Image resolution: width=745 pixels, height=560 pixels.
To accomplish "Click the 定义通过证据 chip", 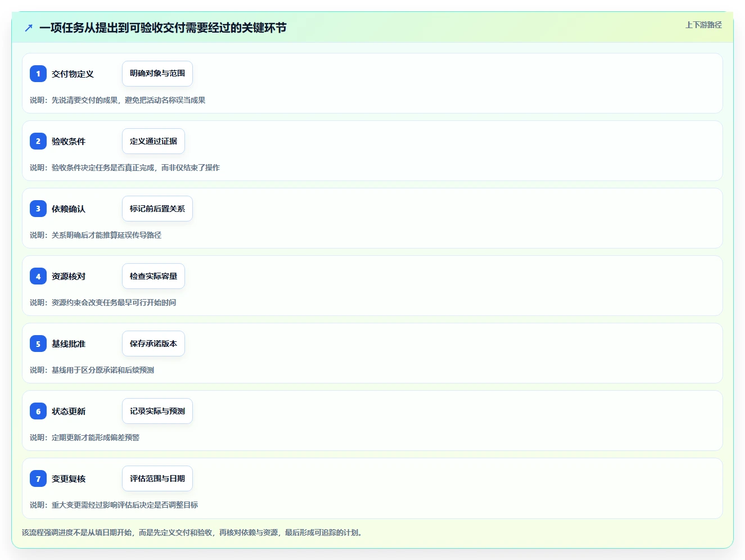I will click(x=153, y=141).
